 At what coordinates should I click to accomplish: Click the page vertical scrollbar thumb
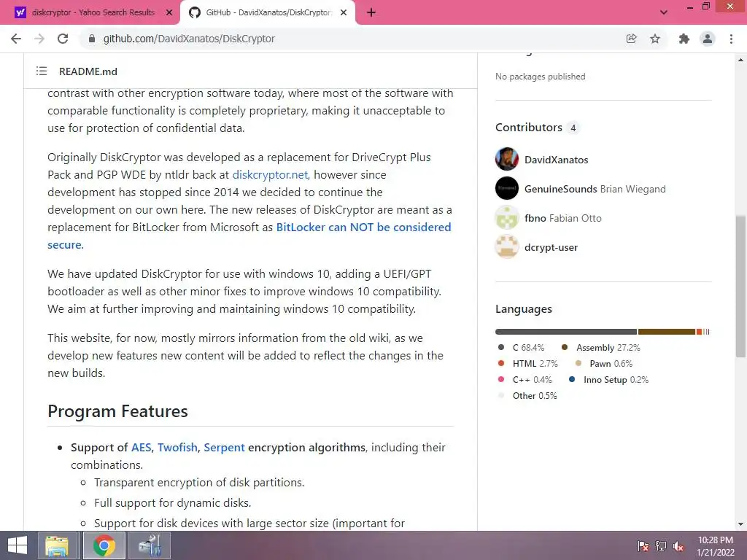click(740, 286)
